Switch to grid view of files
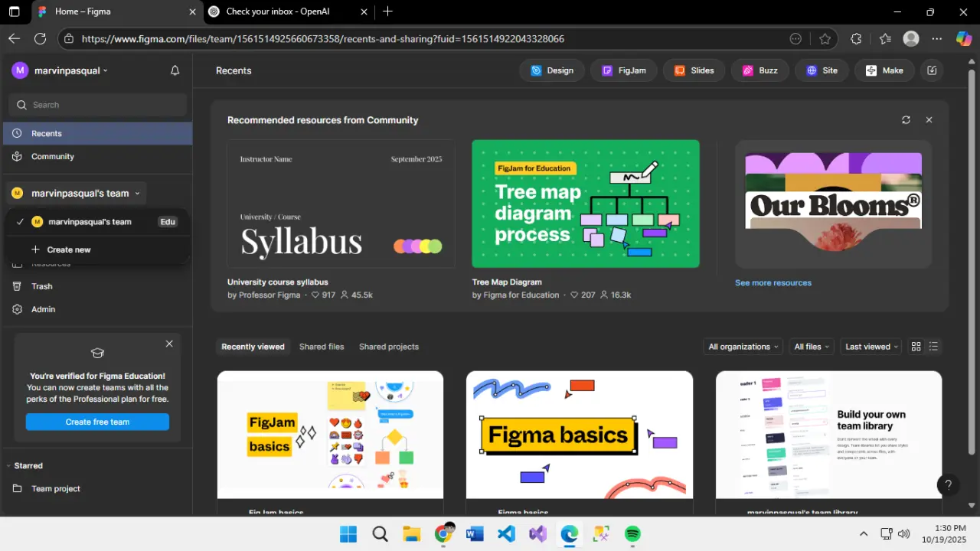The width and height of the screenshot is (980, 551). pos(916,347)
